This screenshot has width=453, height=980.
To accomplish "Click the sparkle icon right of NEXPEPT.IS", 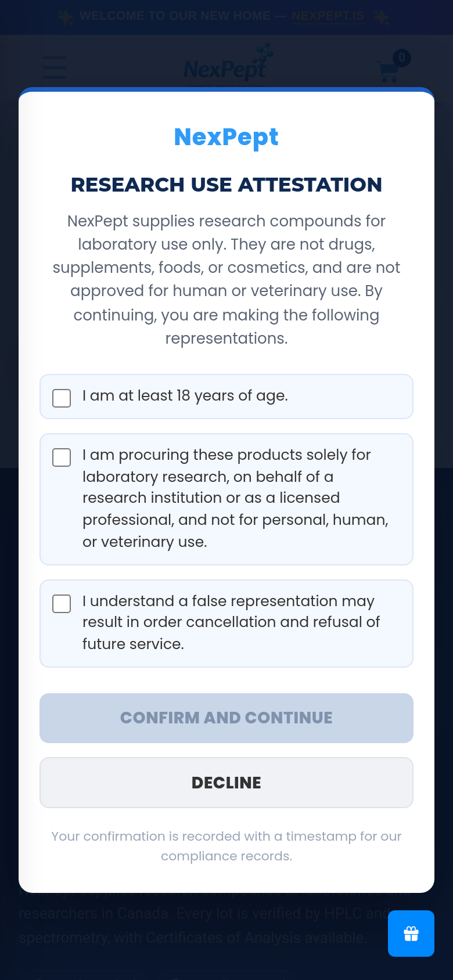I will (382, 17).
